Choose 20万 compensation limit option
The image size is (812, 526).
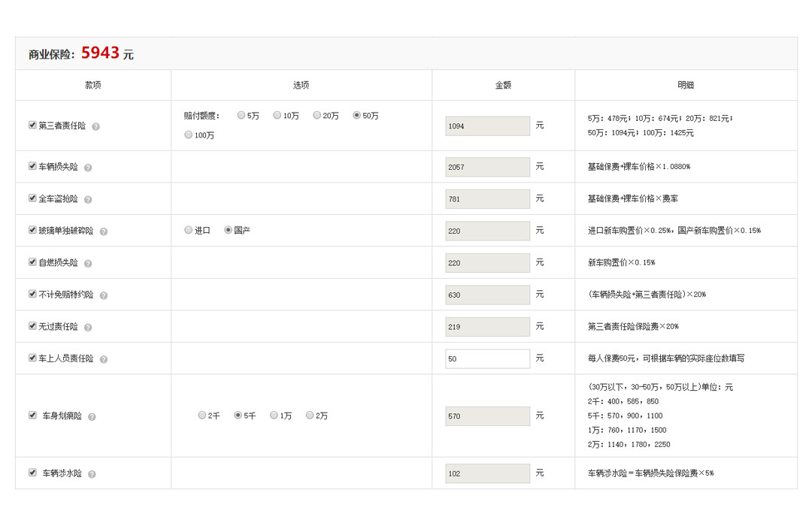click(x=317, y=116)
